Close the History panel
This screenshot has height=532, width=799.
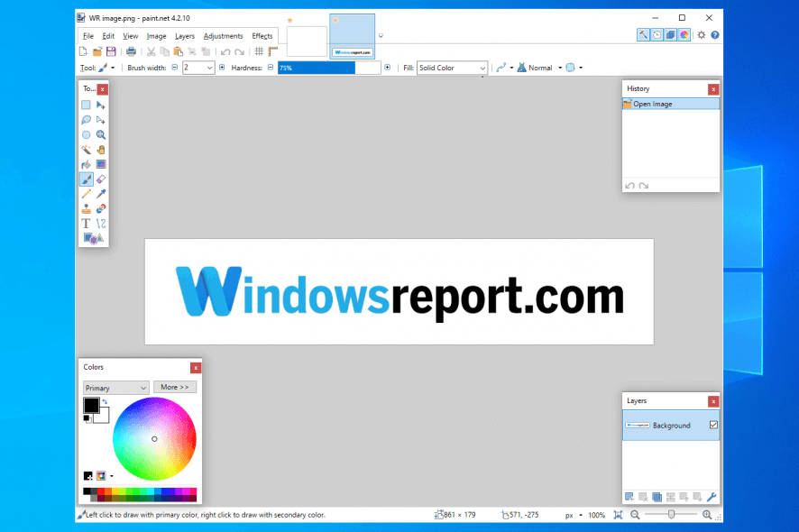[x=713, y=89]
